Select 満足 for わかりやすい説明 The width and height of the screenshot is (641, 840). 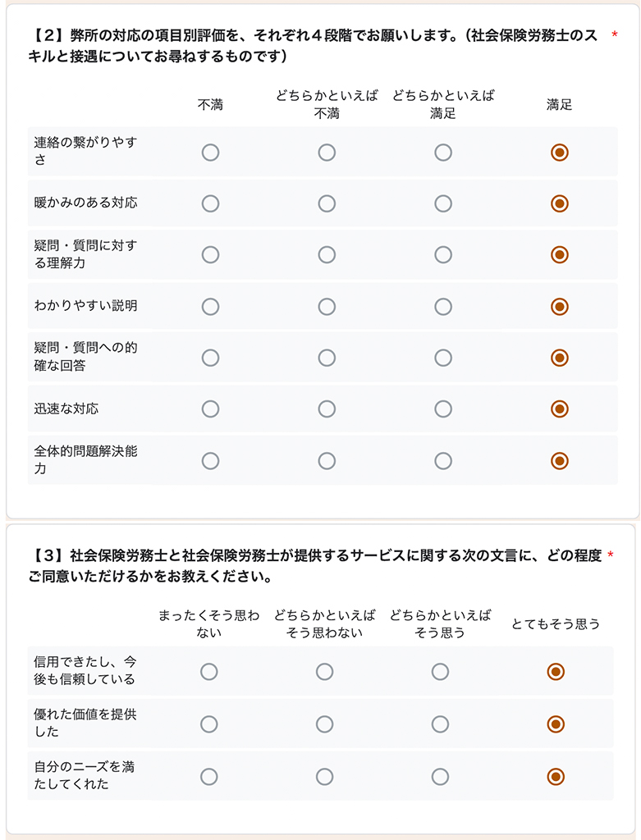560,306
